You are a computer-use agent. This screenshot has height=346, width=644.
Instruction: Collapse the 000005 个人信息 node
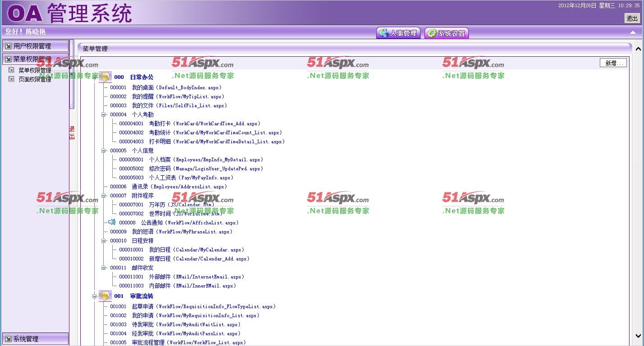[x=103, y=150]
